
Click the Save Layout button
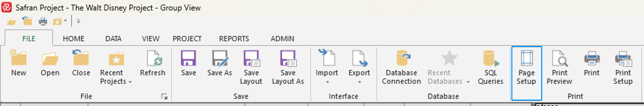(251, 67)
